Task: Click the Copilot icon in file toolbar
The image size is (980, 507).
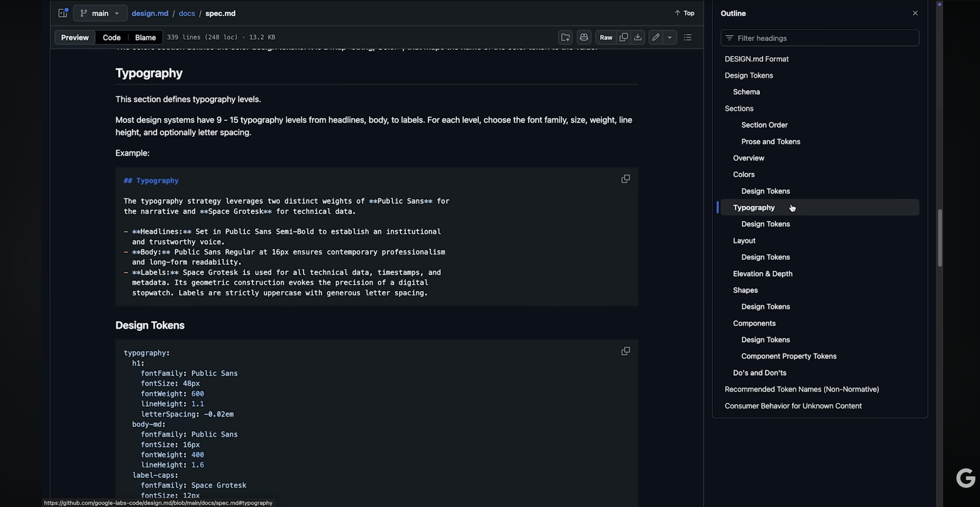Action: click(584, 37)
